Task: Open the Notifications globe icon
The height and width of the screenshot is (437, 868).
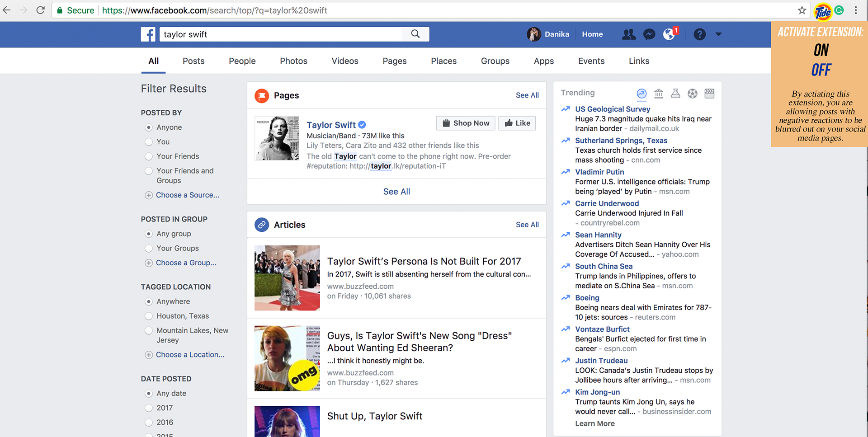Action: click(669, 34)
